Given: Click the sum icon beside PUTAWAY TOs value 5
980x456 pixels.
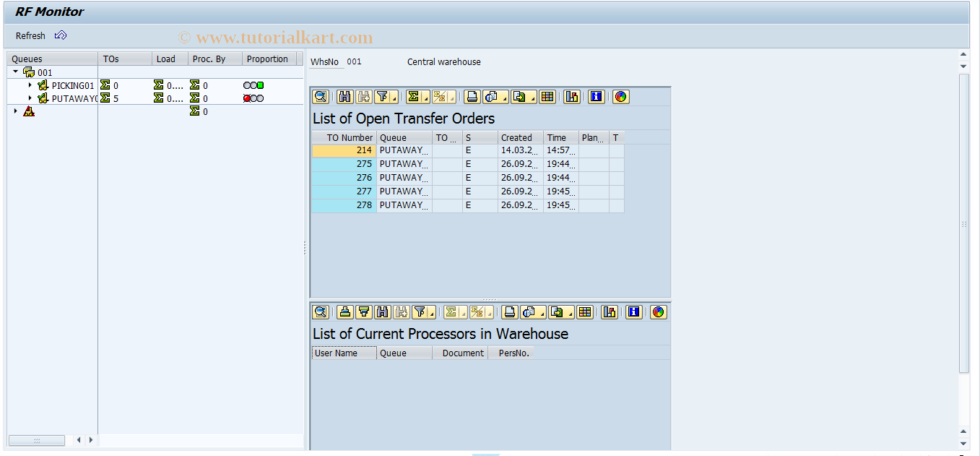Looking at the screenshot, I should pos(105,98).
